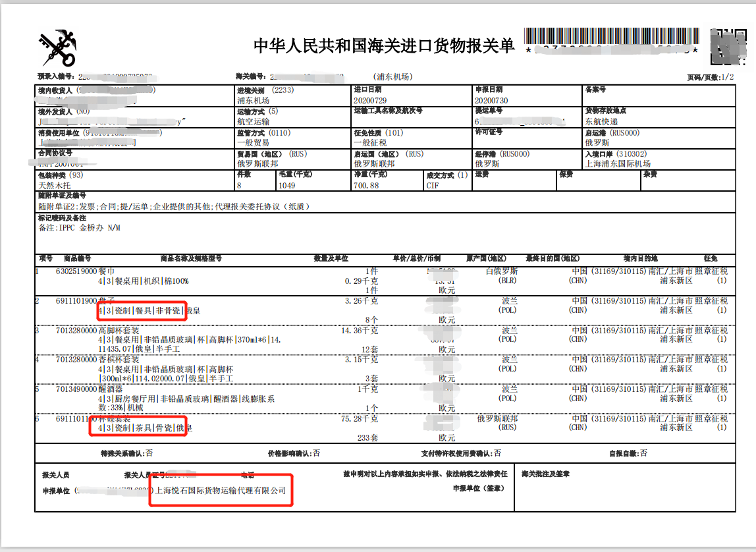
Task: Click quantity 3.15千克 in row 4
Action: point(362,360)
